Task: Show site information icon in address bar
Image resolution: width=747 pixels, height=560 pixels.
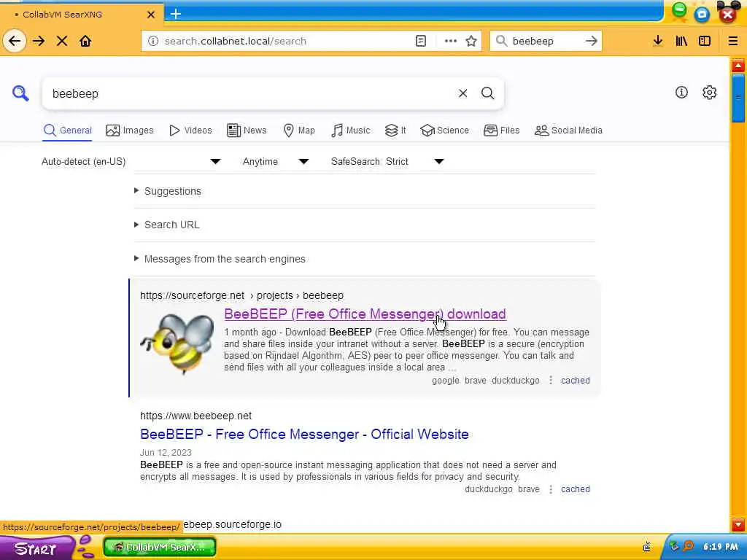Action: click(x=153, y=41)
